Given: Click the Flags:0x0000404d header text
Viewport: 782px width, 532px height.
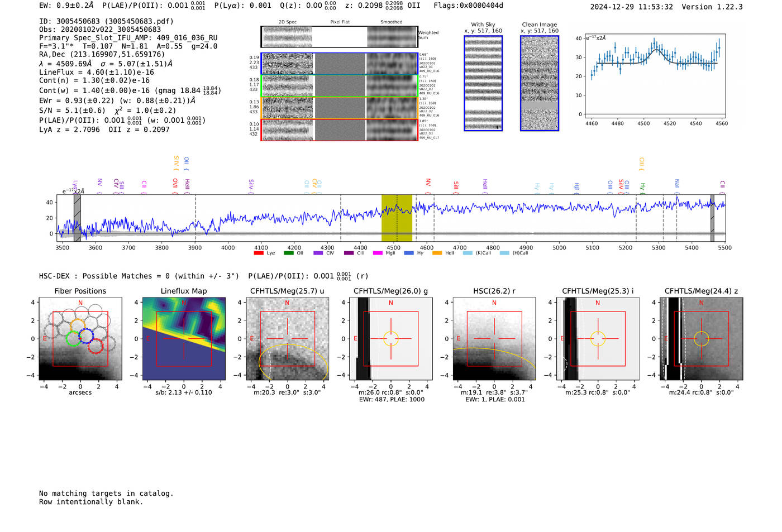Looking at the screenshot, I should (x=469, y=6).
